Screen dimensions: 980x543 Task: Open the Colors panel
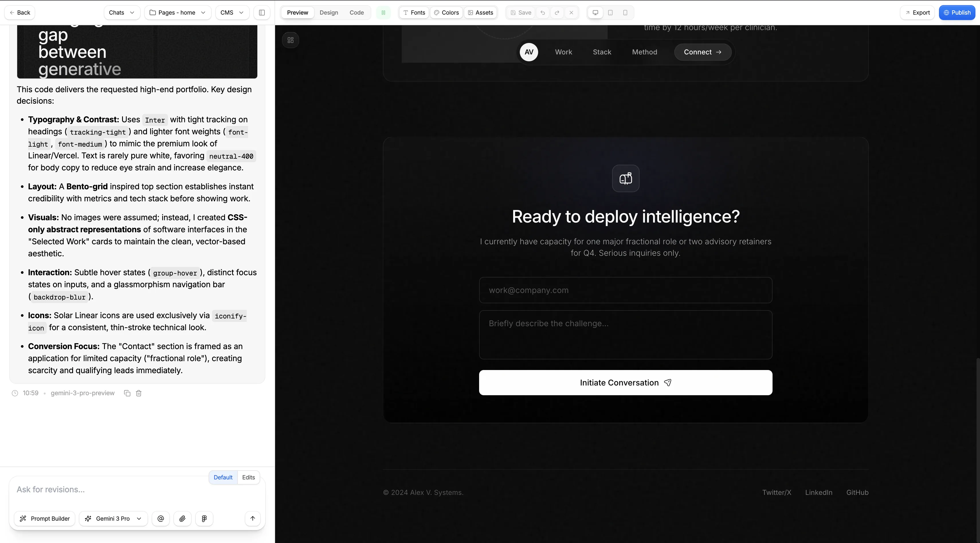pyautogui.click(x=446, y=13)
